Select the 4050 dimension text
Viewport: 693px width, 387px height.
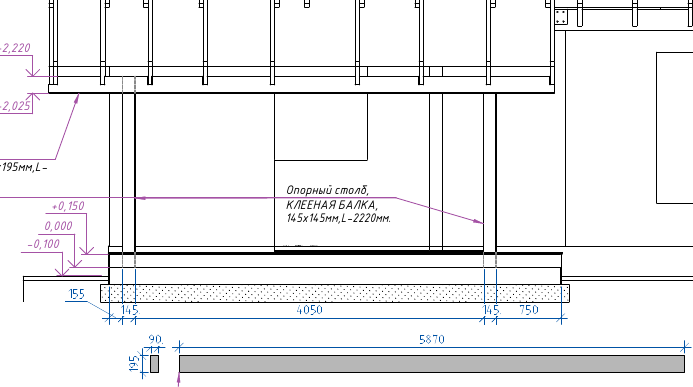tap(309, 310)
